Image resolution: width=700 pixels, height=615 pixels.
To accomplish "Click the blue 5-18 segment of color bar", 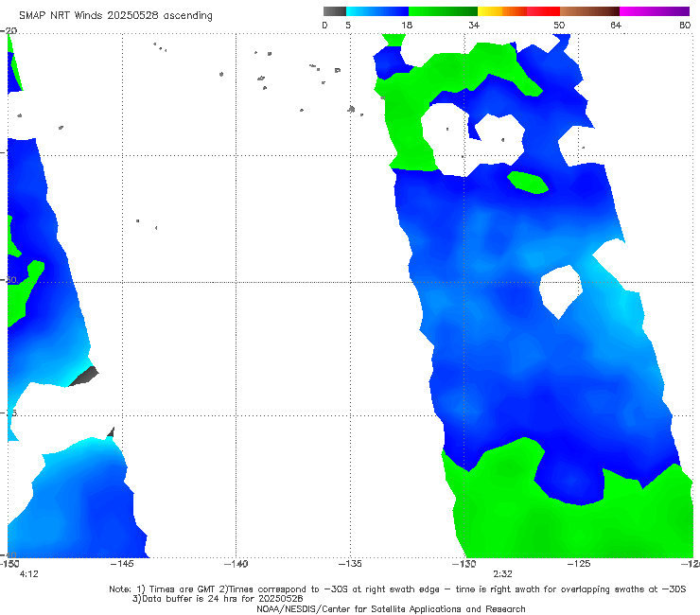I will click(x=377, y=11).
